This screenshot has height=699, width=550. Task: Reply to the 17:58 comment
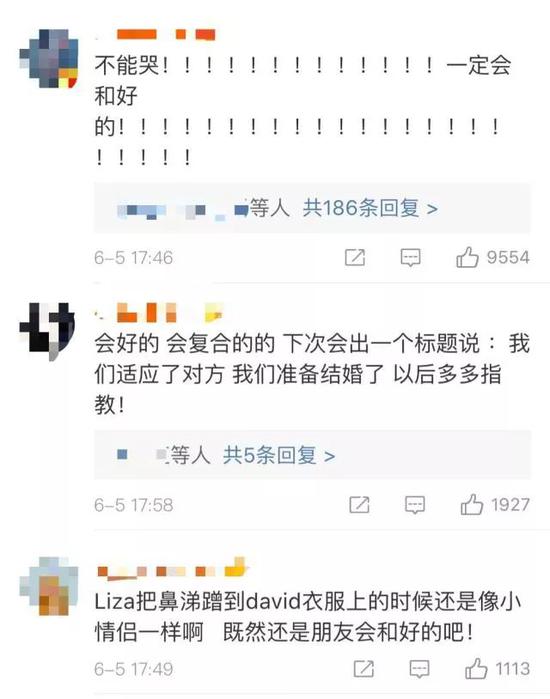click(x=415, y=505)
